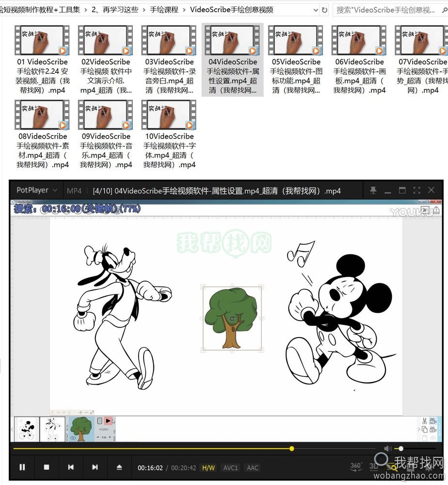448x485 pixels.
Task: Open the PotPlayer main menu dropdown
Action: point(37,190)
